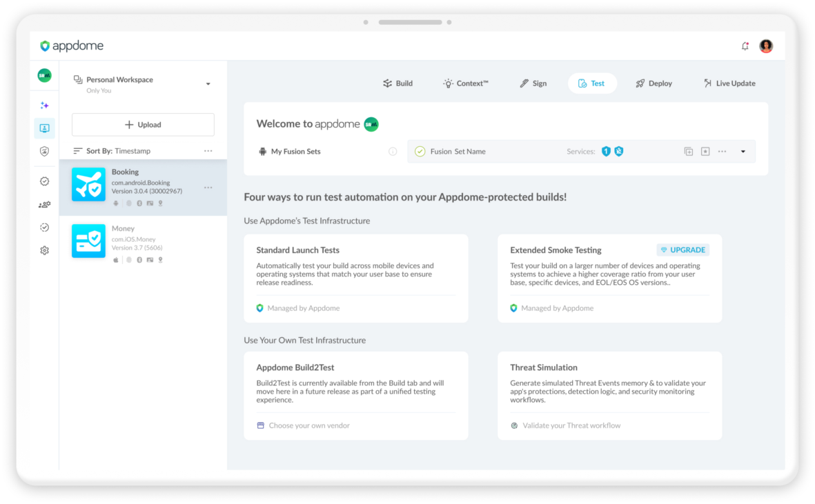Click Choose your own vendor
The image size is (815, 504).
(x=308, y=425)
